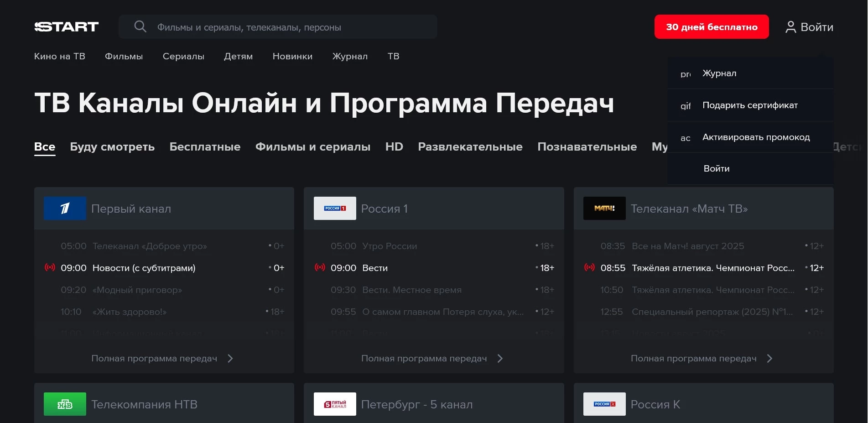
Task: Select Активировать промокод in the dropdown menu
Action: tap(756, 136)
